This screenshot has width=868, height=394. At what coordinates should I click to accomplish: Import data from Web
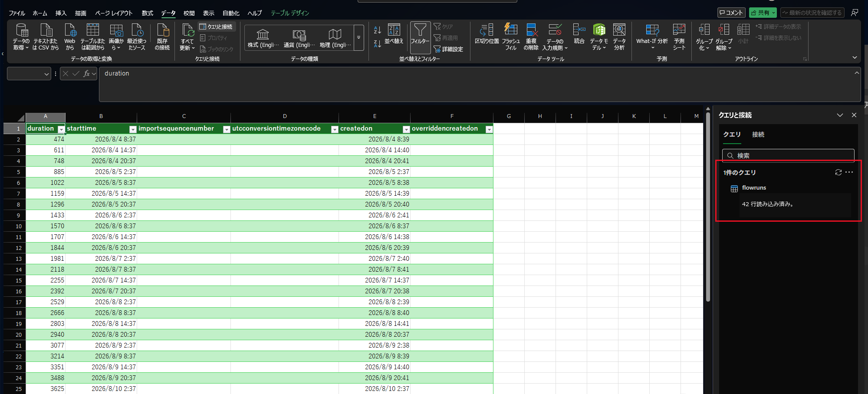point(70,37)
